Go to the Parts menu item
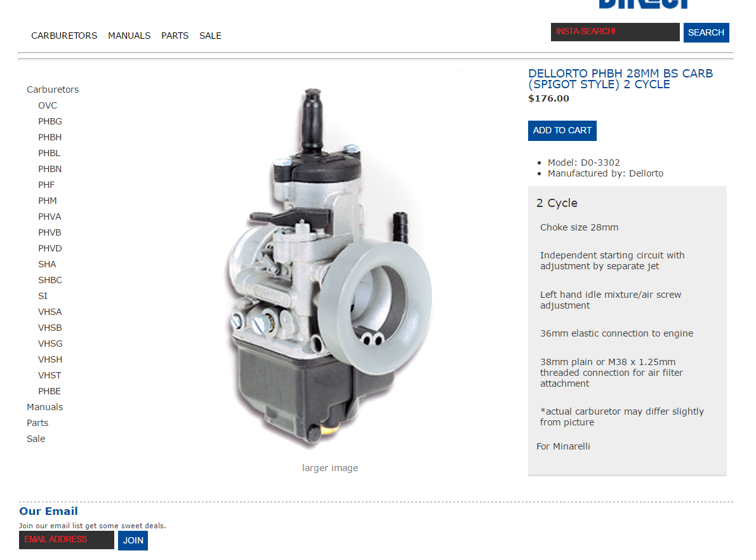 tap(175, 36)
